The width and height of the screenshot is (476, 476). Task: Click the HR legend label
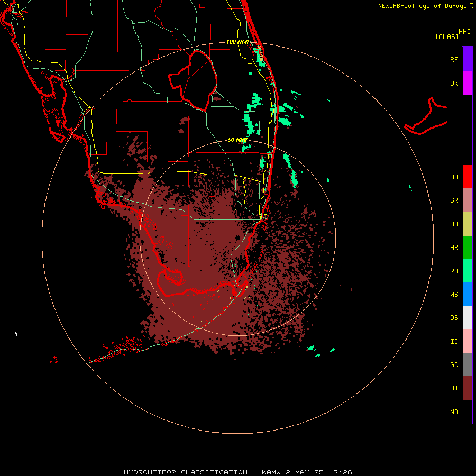coord(454,248)
